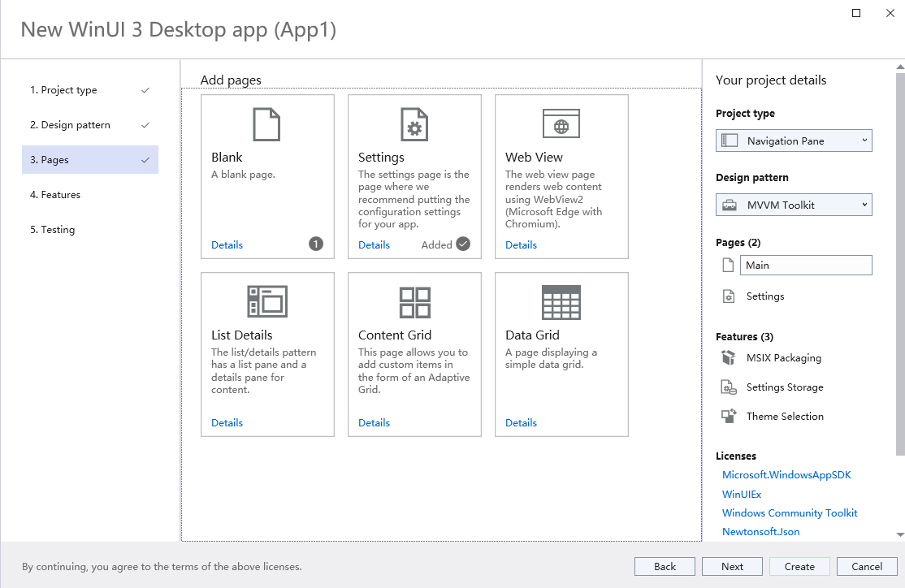Open the Design pattern dropdown
905x588 pixels.
pos(794,205)
